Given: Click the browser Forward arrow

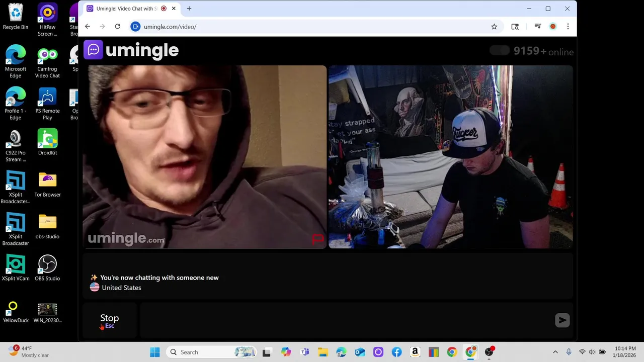Looking at the screenshot, I should [x=103, y=27].
